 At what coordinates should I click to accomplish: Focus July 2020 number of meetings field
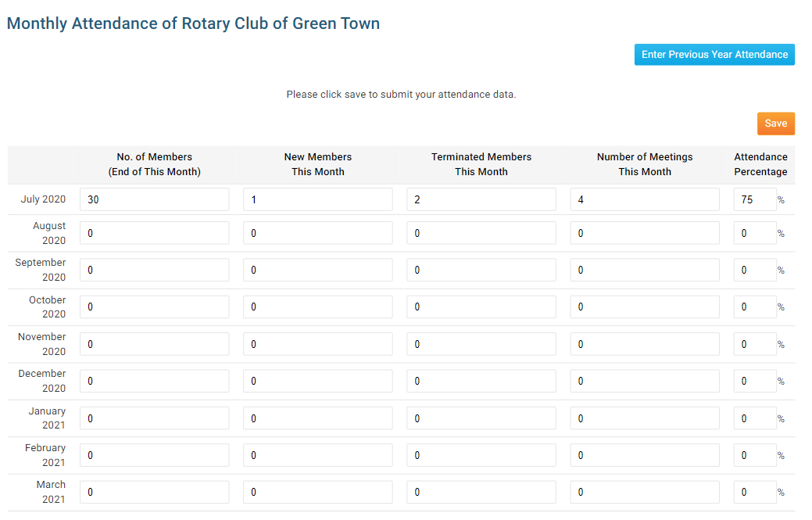tap(644, 199)
